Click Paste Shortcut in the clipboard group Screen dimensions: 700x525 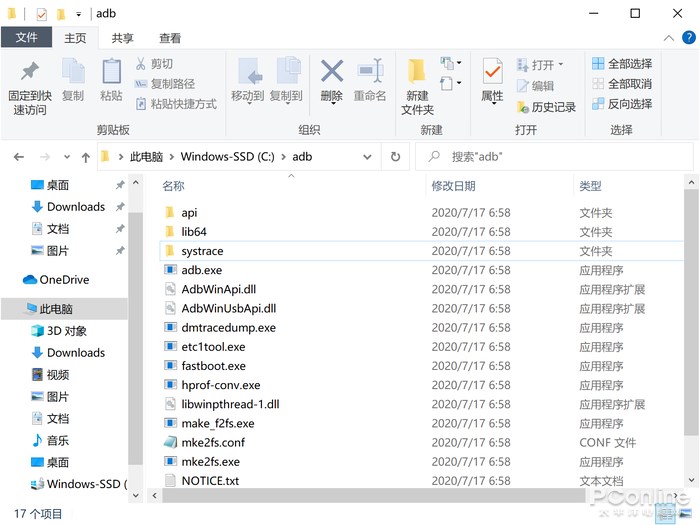click(x=176, y=104)
